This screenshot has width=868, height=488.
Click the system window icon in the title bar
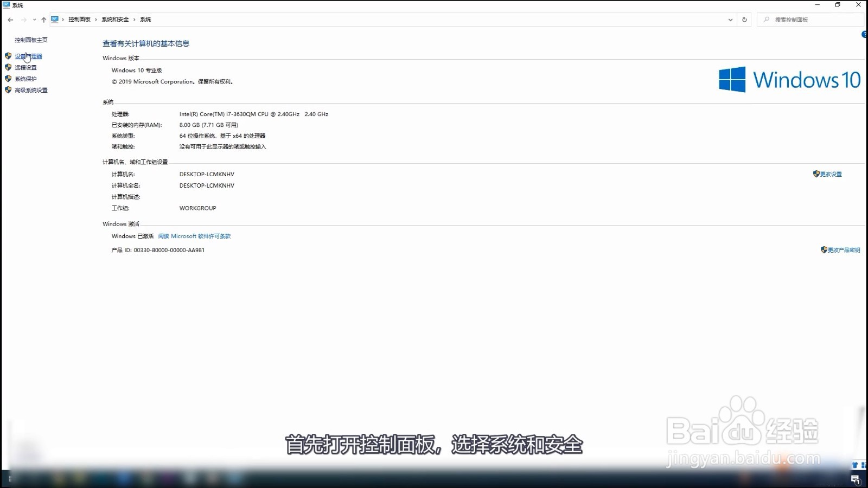[x=6, y=5]
